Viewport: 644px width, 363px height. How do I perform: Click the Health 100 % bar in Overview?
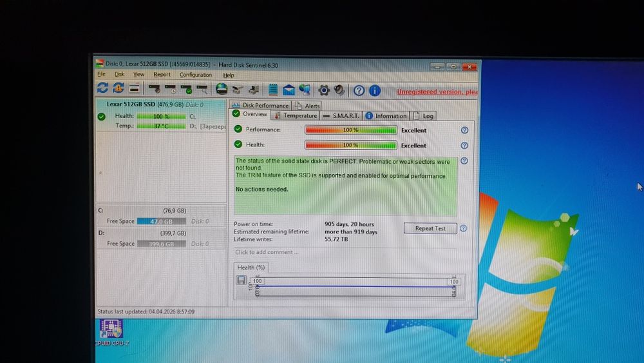click(351, 145)
